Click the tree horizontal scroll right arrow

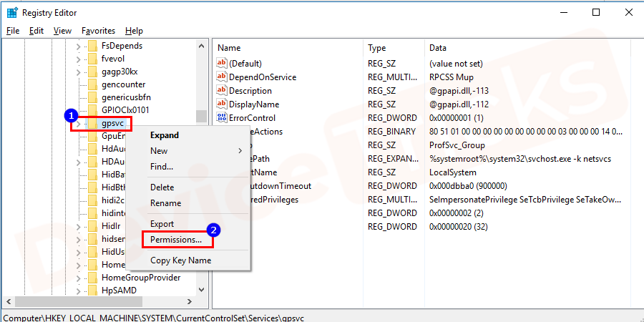click(x=189, y=301)
